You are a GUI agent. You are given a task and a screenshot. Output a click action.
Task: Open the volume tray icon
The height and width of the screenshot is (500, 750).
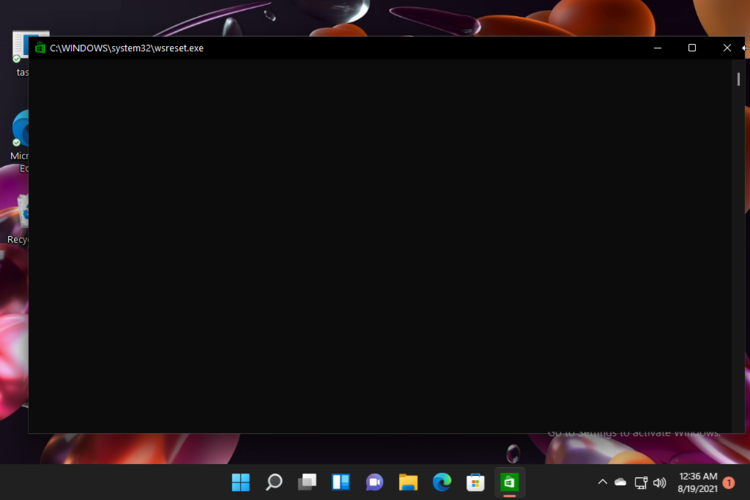pyautogui.click(x=660, y=483)
